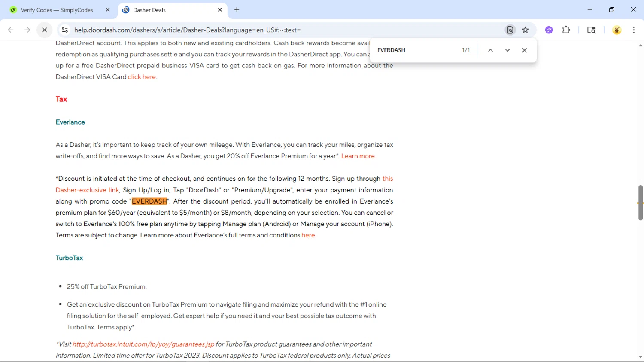Close the Dasher Deals tab

(220, 10)
